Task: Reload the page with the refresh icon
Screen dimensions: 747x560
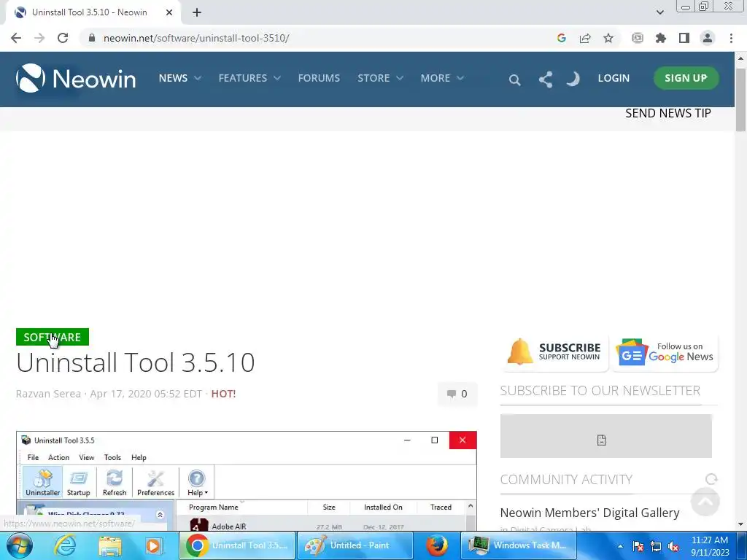Action: [x=63, y=38]
